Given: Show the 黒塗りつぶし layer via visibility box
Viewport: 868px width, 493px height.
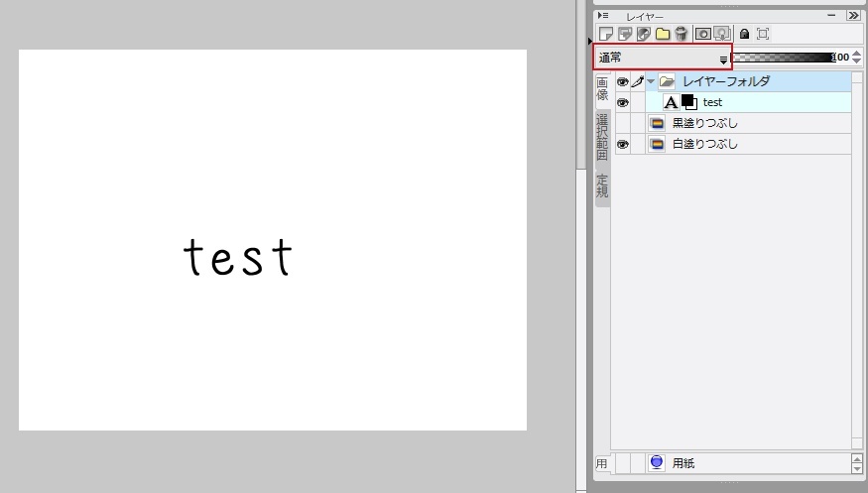Looking at the screenshot, I should pyautogui.click(x=623, y=123).
